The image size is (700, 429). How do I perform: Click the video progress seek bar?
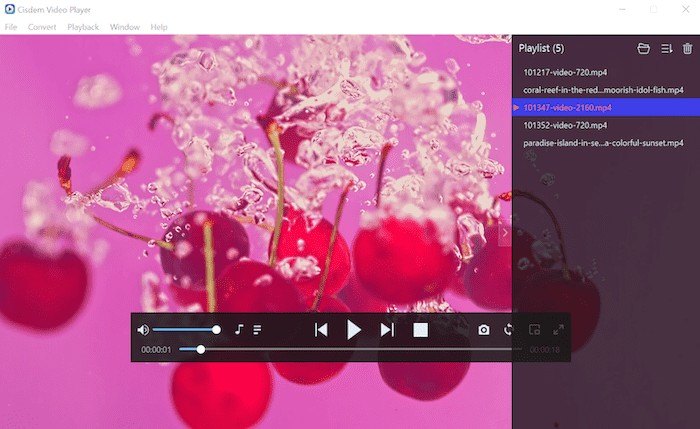click(350, 350)
